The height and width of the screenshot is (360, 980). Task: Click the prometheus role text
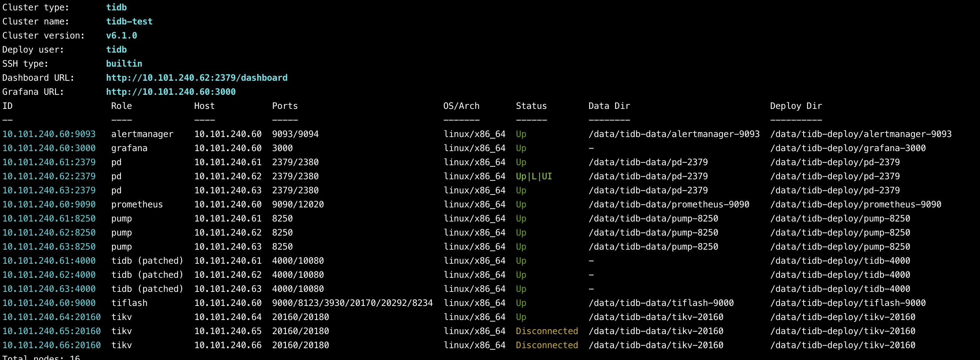coord(137,204)
